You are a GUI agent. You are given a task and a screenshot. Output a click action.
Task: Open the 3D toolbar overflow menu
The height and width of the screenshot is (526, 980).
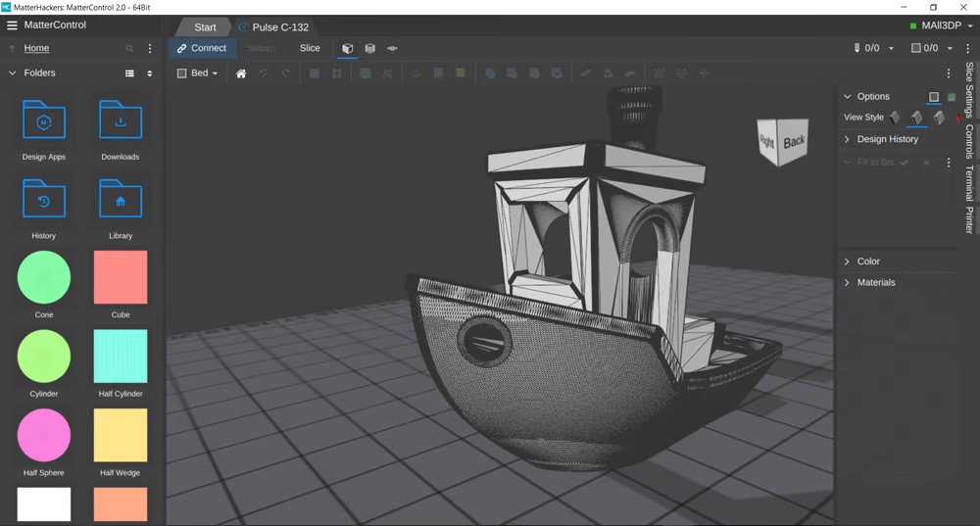(948, 73)
